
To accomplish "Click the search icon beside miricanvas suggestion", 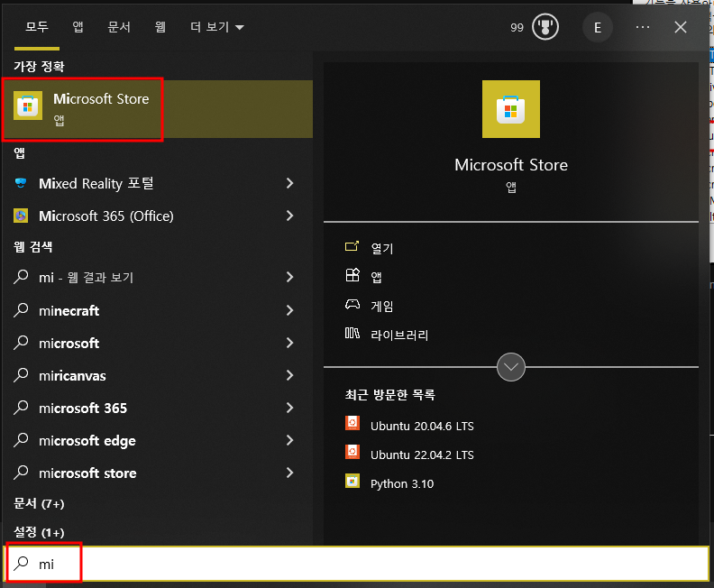I will tap(21, 375).
